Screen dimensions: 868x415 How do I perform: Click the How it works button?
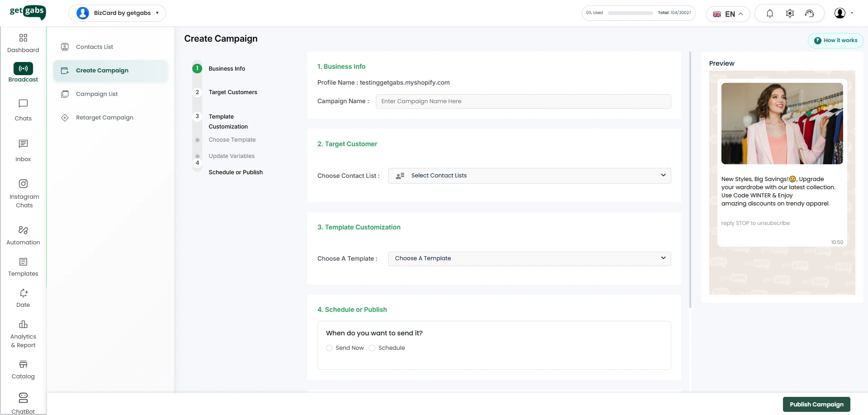point(835,41)
